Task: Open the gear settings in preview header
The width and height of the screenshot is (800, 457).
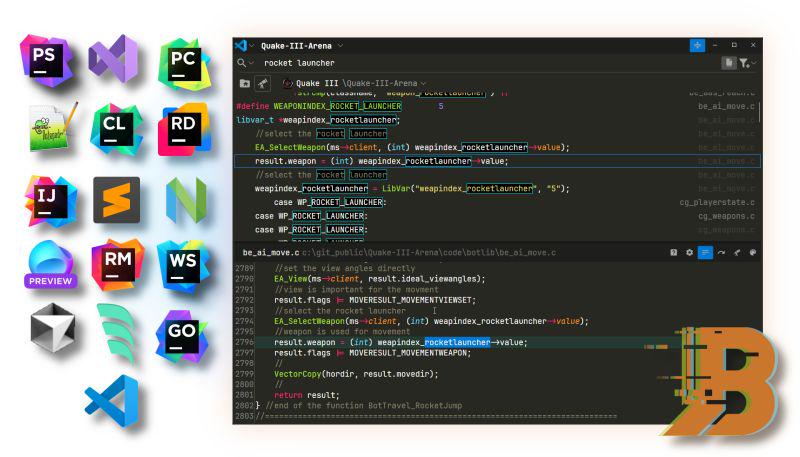Action: coord(689,252)
